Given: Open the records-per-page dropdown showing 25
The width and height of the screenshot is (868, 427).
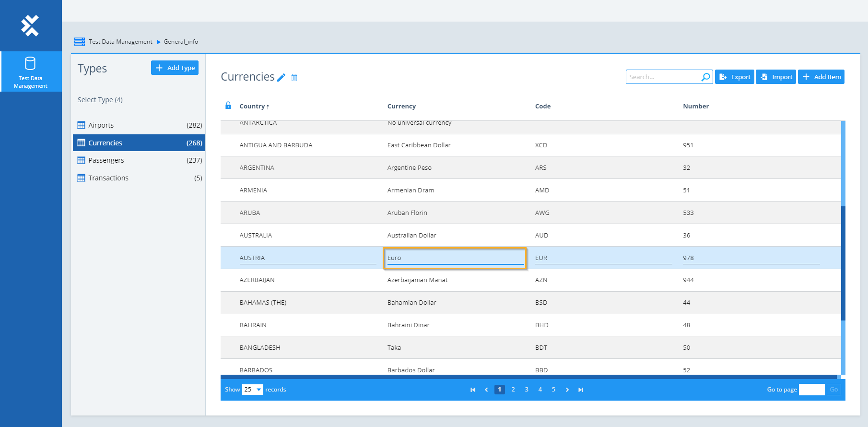Looking at the screenshot, I should point(253,390).
